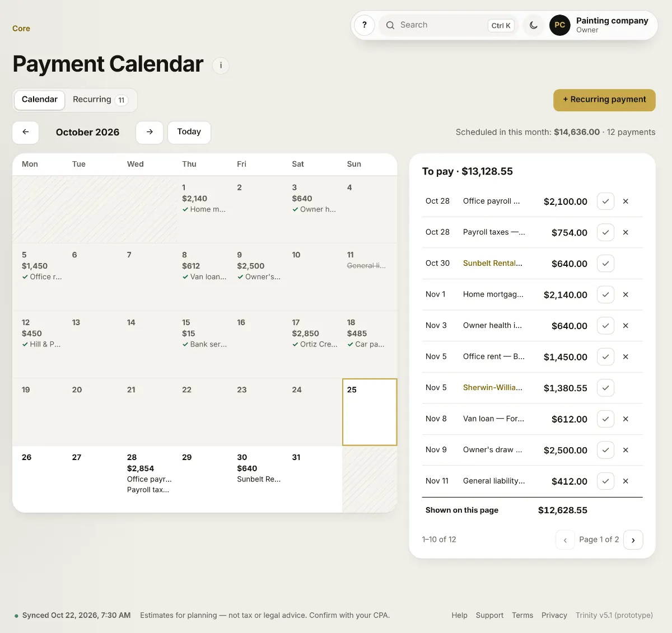Switch to the Calendar tab
The image size is (672, 633).
[40, 100]
